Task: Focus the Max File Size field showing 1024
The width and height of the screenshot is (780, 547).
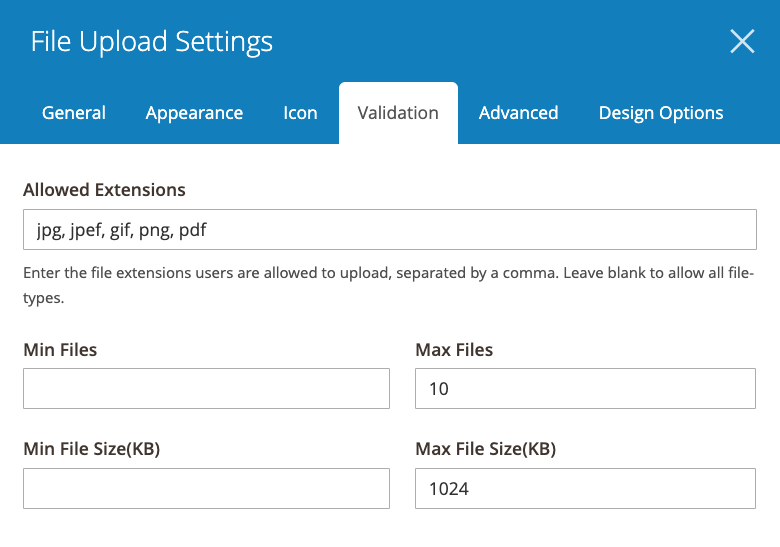Action: [585, 488]
